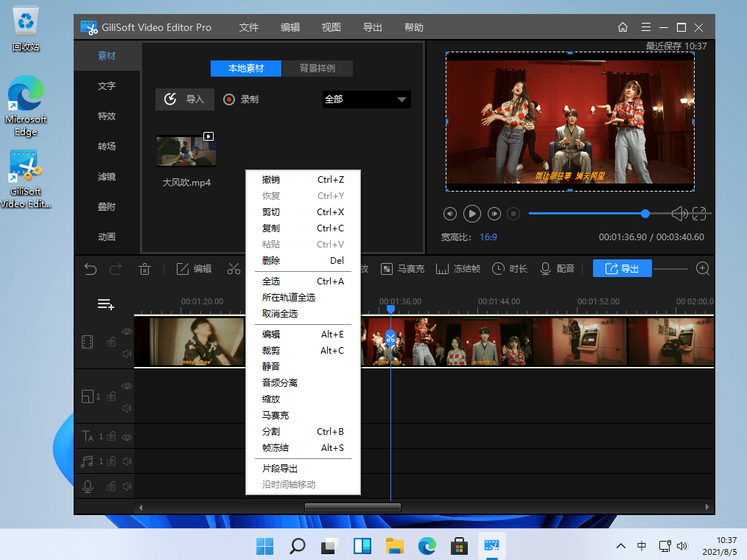The height and width of the screenshot is (560, 747).
Task: Open the 全部 filter dropdown
Action: click(x=366, y=99)
